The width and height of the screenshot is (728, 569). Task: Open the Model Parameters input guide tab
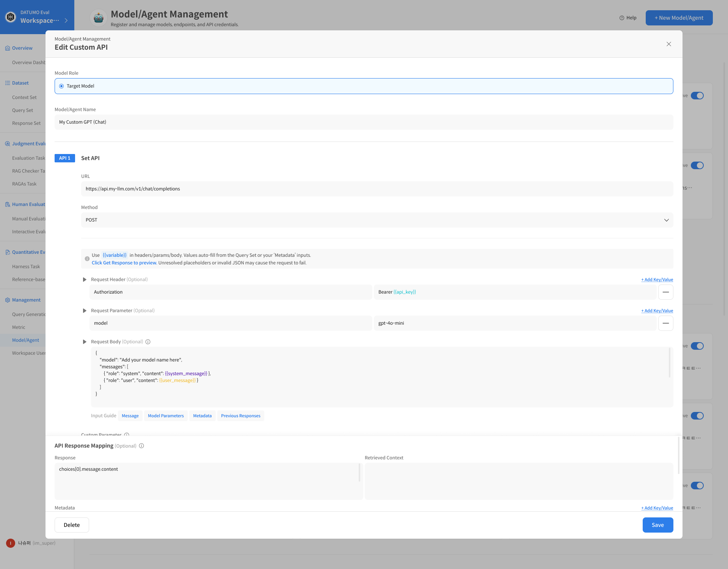click(166, 416)
